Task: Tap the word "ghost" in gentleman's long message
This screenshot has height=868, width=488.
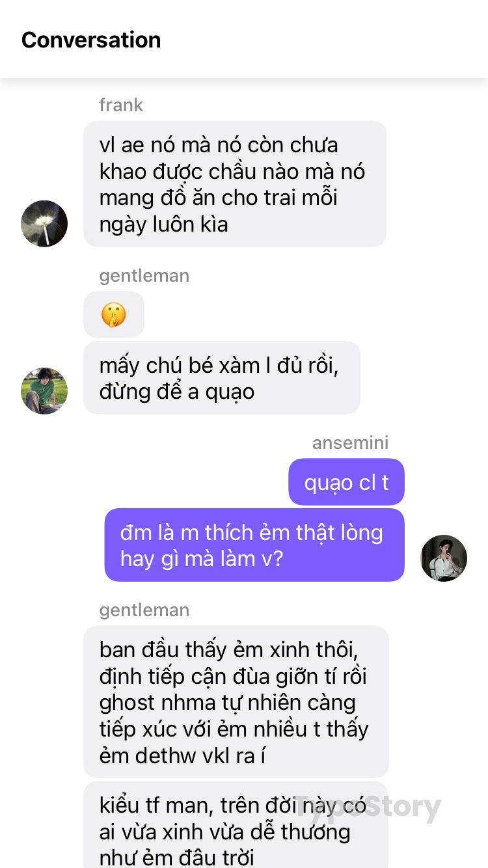Action: pyautogui.click(x=128, y=703)
